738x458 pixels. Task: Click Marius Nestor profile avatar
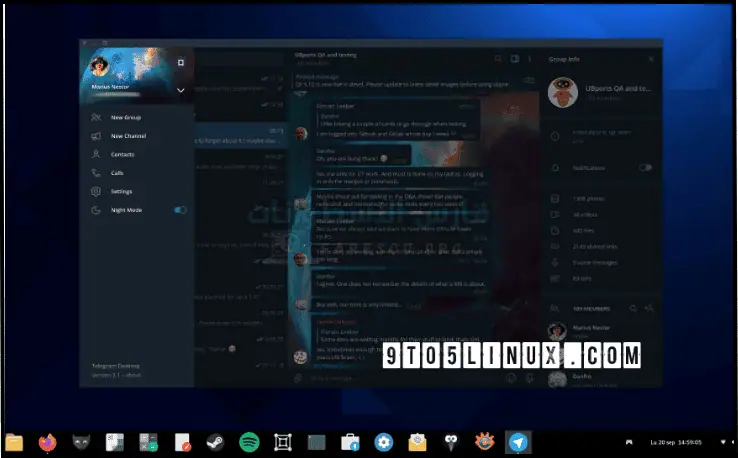[x=100, y=66]
